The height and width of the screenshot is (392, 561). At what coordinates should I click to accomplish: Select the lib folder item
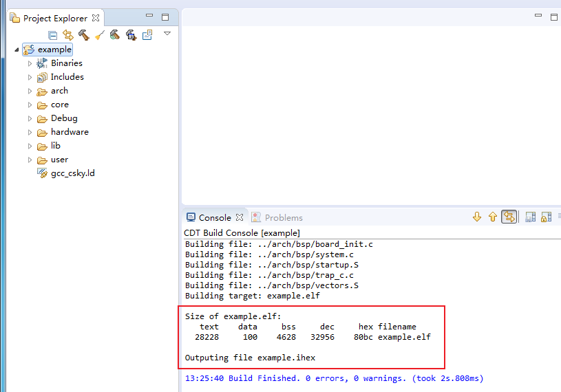click(x=56, y=145)
